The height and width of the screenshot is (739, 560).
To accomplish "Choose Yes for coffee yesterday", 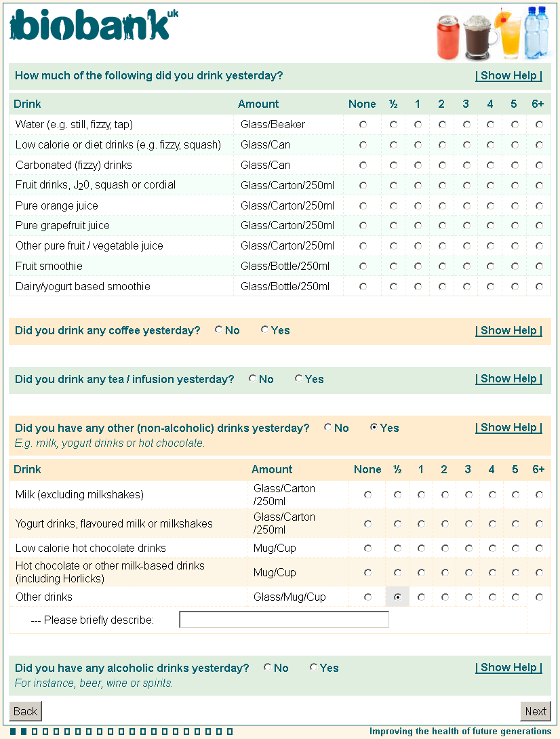I will [264, 330].
